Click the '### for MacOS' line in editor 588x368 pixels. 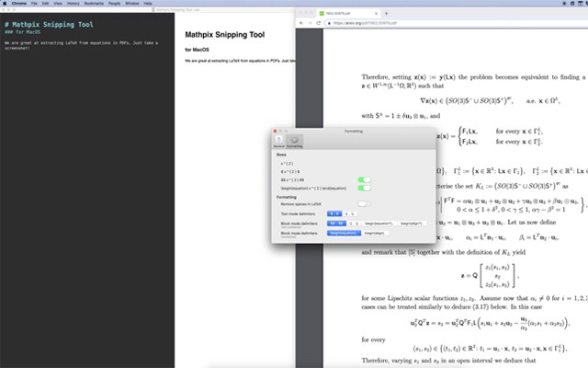click(22, 32)
